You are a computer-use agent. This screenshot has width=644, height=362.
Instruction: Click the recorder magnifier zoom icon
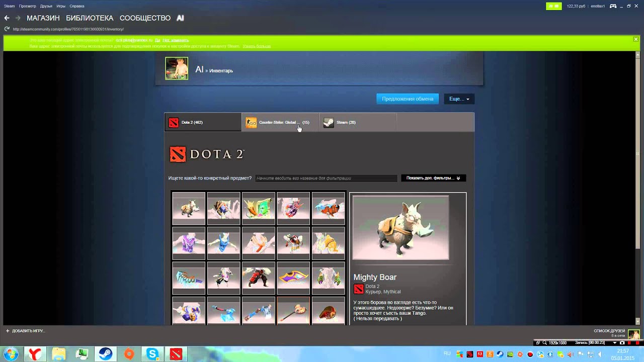pyautogui.click(x=544, y=343)
